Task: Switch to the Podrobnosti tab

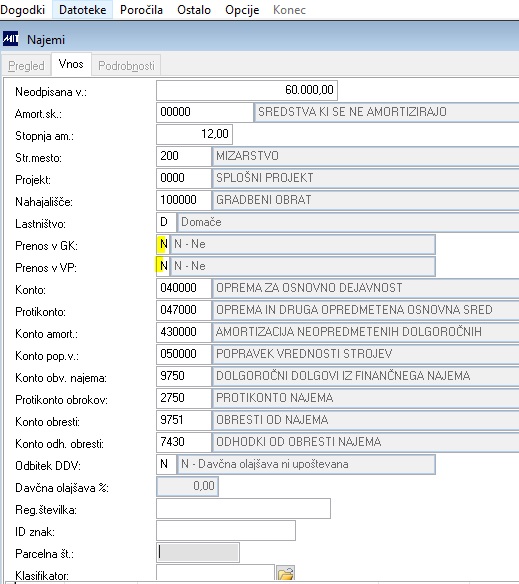Action: [x=126, y=66]
